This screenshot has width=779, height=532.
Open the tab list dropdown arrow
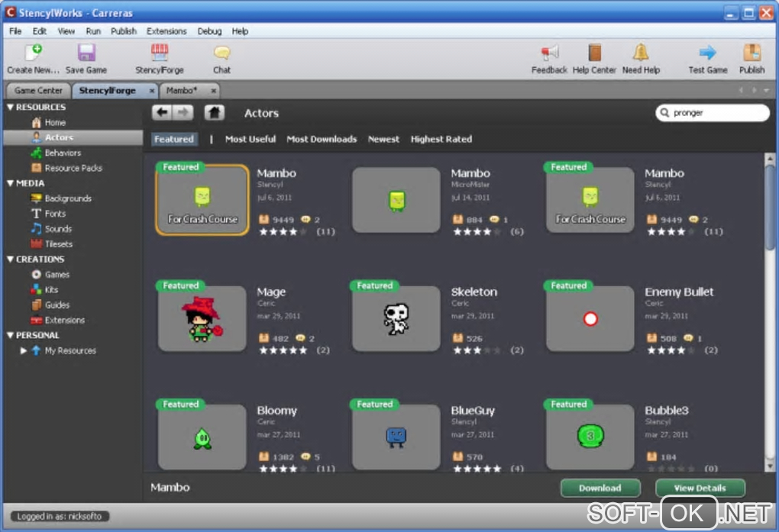(x=766, y=90)
